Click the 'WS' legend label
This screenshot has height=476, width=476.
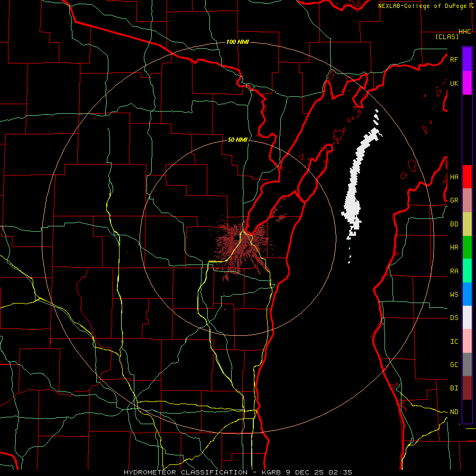pos(454,294)
